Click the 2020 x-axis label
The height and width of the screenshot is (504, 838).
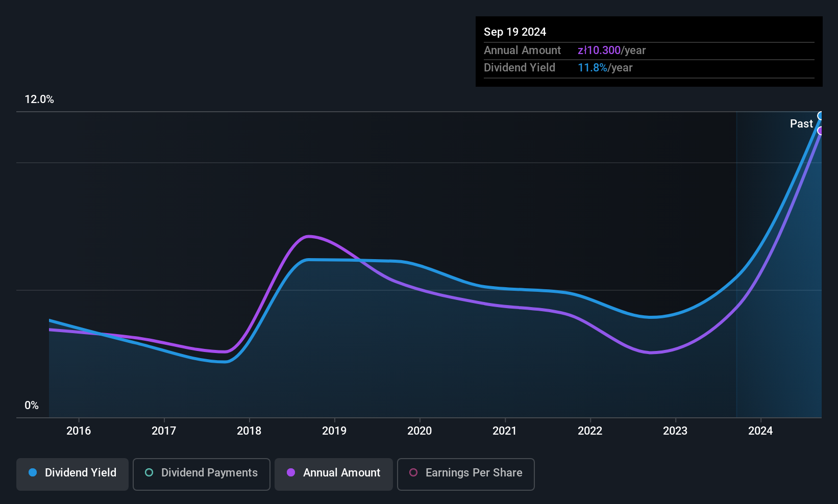(420, 431)
